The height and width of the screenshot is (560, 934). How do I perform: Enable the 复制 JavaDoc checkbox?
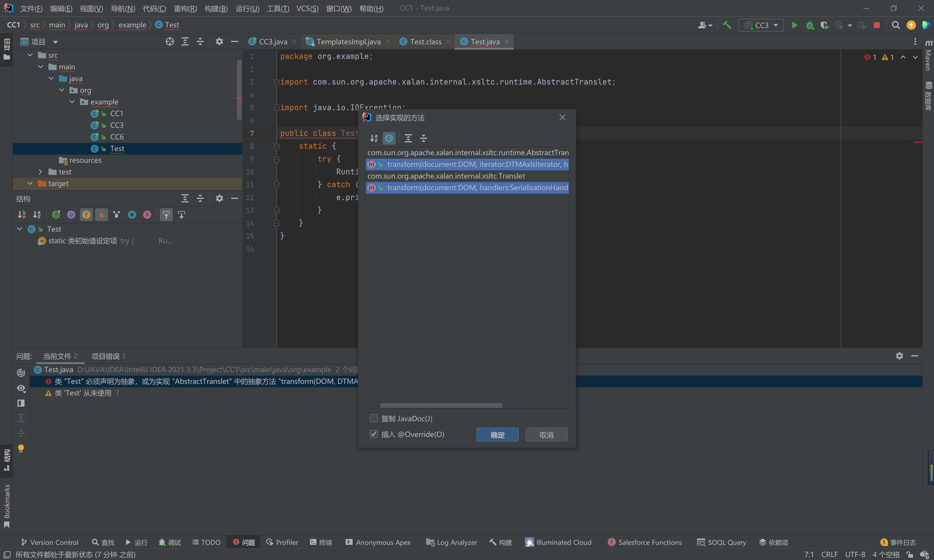point(374,418)
